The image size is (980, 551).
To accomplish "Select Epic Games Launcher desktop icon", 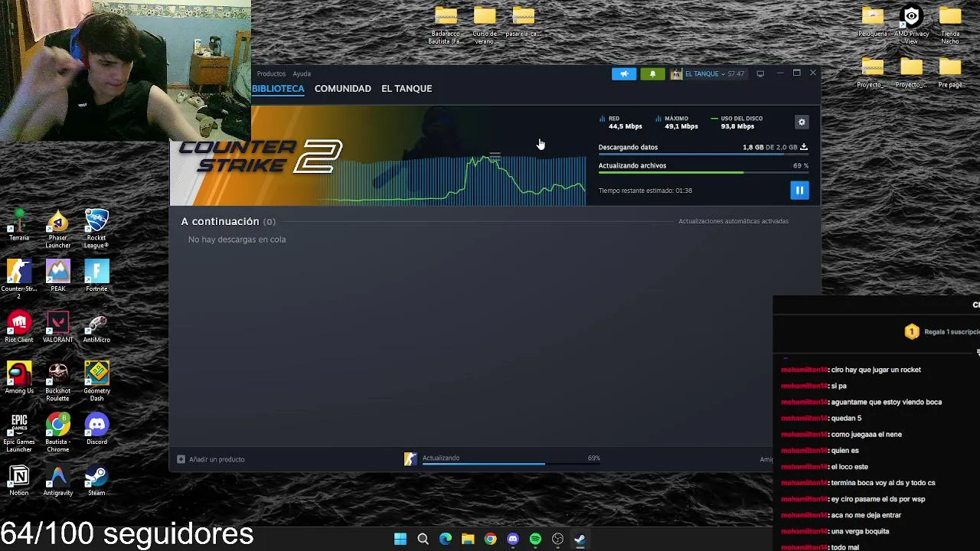I will coord(19,432).
